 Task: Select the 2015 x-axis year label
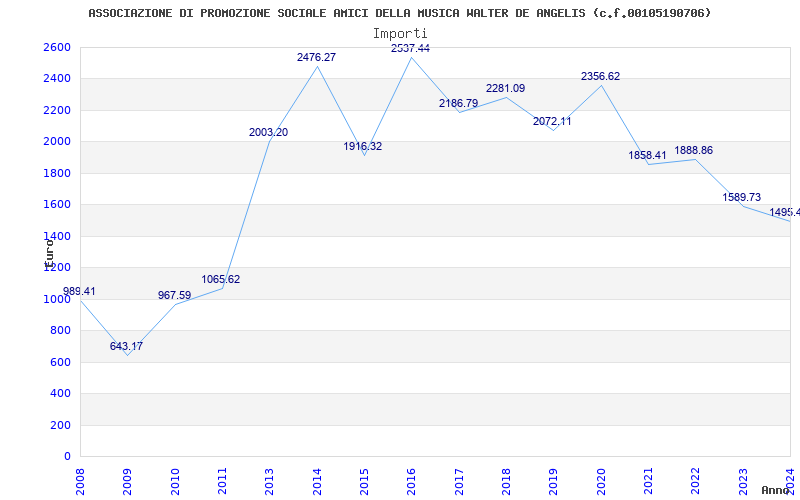[x=364, y=481]
